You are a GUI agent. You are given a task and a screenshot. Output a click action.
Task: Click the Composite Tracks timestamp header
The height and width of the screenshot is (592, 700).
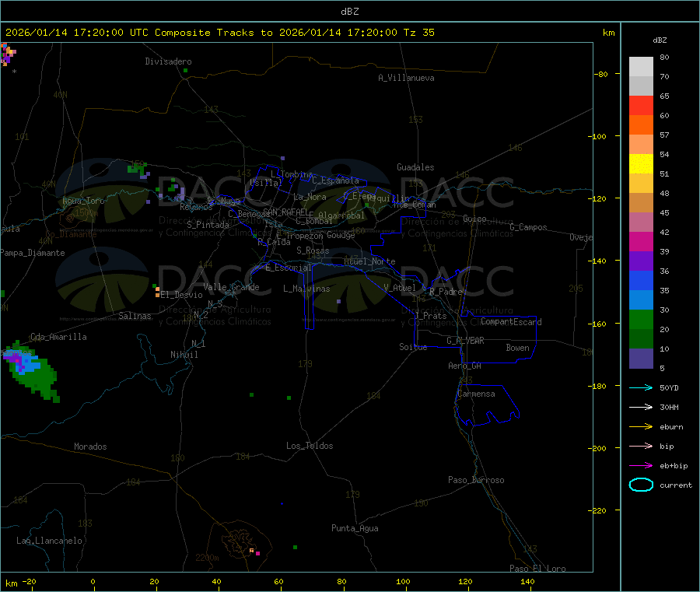[219, 33]
